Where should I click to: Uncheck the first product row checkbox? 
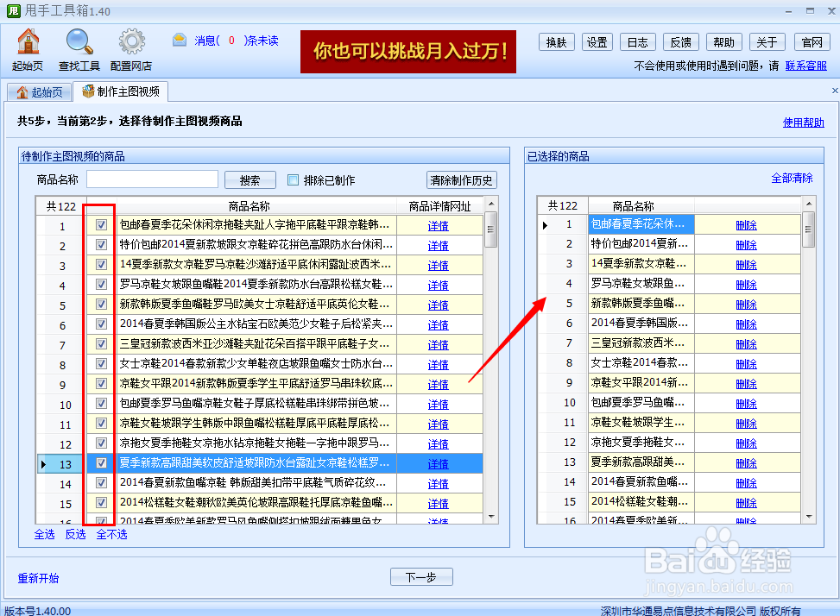101,224
